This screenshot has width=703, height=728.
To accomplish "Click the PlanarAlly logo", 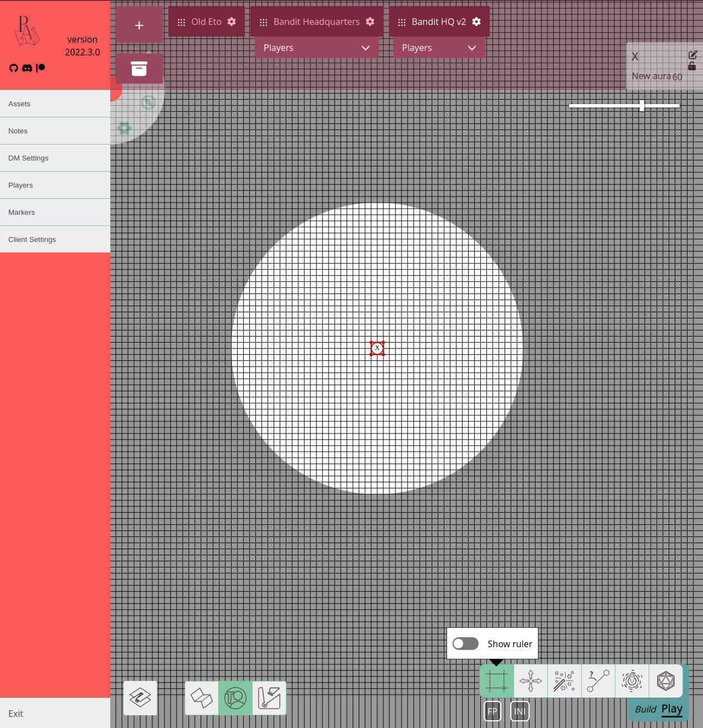I will point(27,31).
